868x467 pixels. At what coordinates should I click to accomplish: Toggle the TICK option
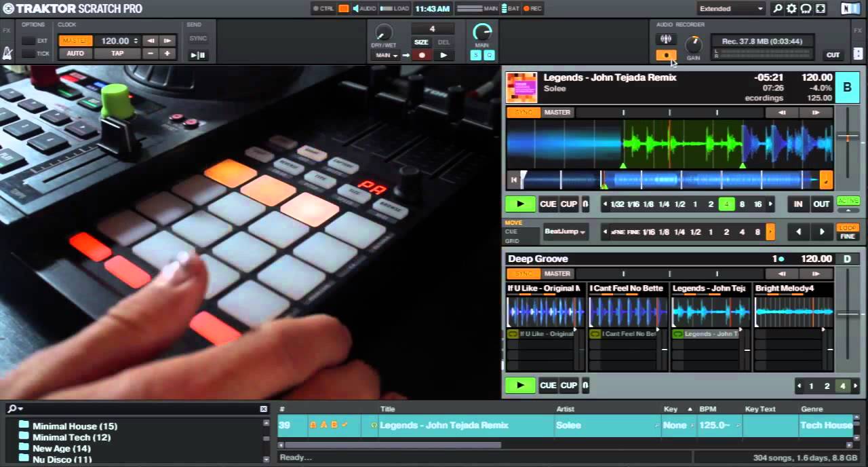29,54
